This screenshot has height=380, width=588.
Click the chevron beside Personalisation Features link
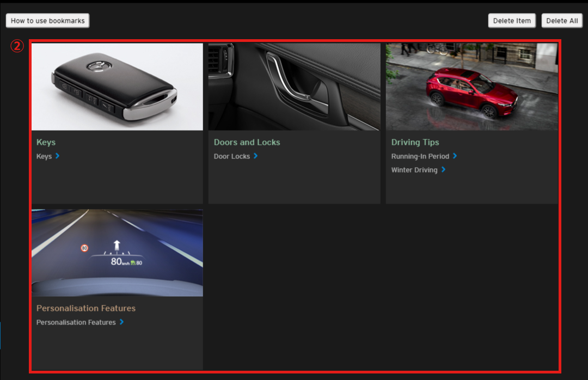pos(121,322)
